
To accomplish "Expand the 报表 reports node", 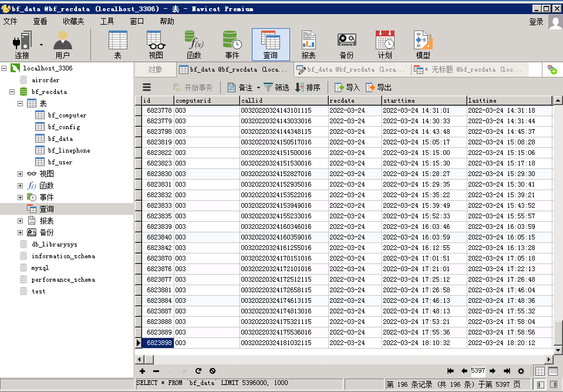I will tap(20, 221).
